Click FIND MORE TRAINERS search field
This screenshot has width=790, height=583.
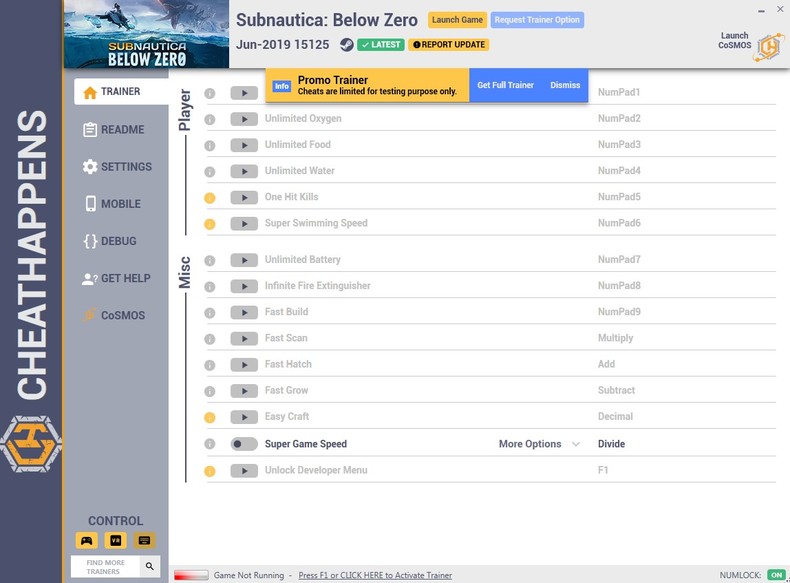click(106, 567)
